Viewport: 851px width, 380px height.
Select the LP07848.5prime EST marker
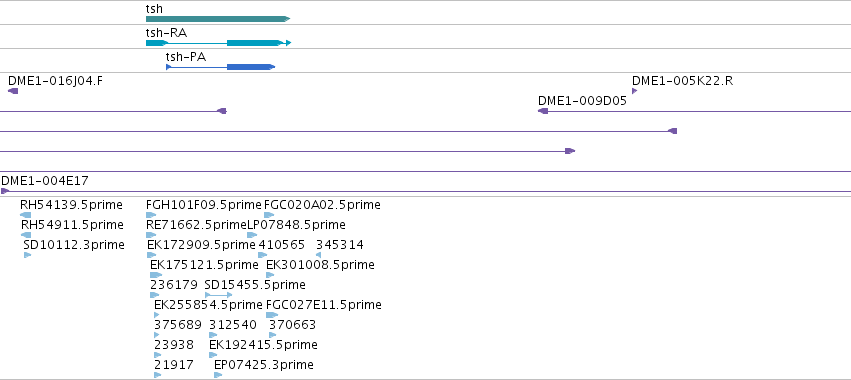click(x=252, y=235)
